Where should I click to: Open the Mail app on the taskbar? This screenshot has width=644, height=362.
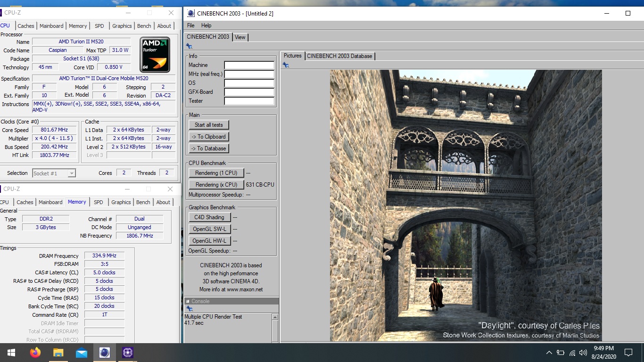pos(81,353)
